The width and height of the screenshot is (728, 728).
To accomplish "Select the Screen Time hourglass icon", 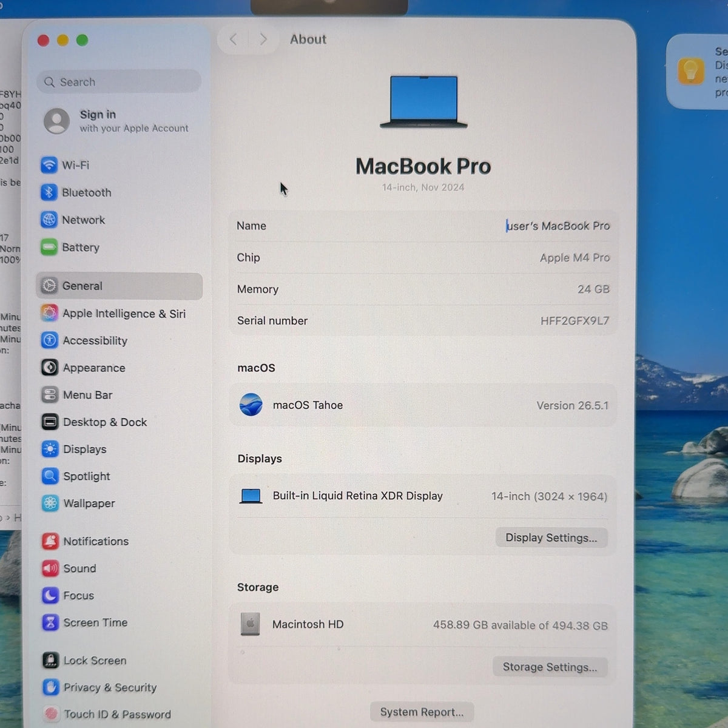I will (x=50, y=622).
